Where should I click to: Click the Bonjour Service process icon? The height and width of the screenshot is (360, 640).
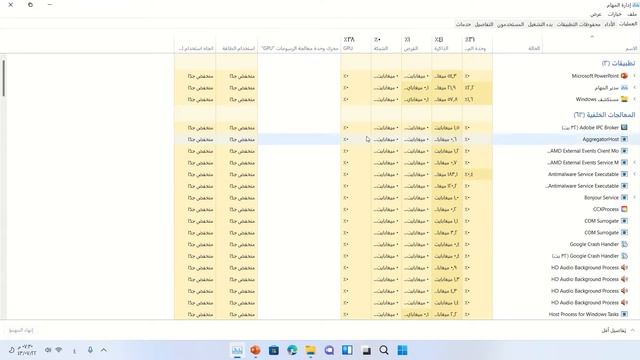pos(624,198)
